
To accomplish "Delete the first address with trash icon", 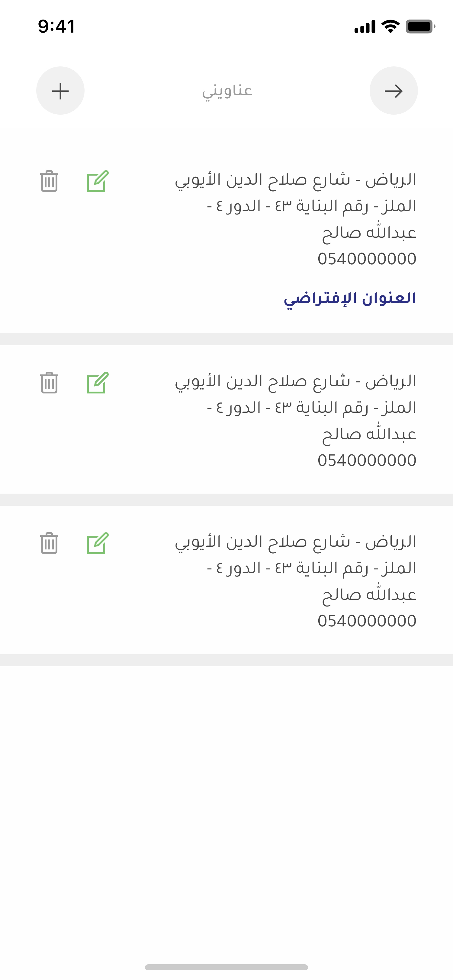I will (x=49, y=181).
